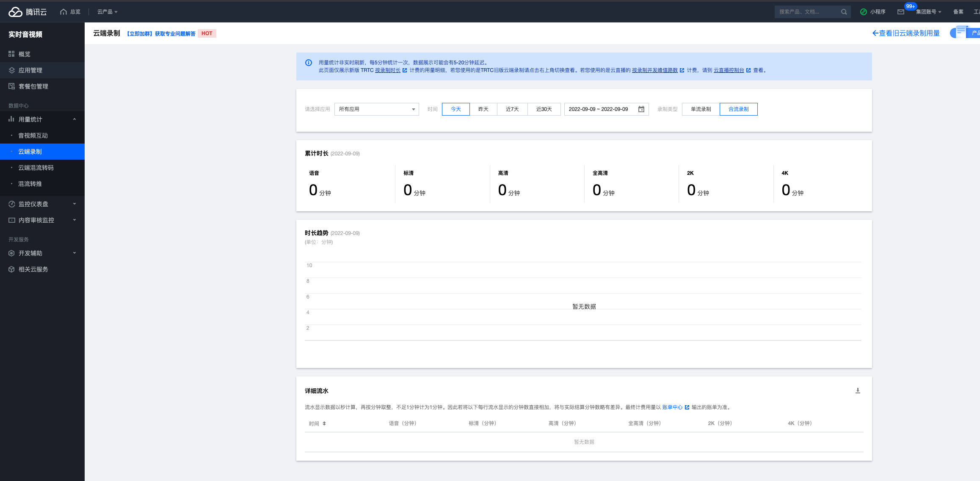Open the mail messages icon
The image size is (980, 481).
(x=901, y=12)
